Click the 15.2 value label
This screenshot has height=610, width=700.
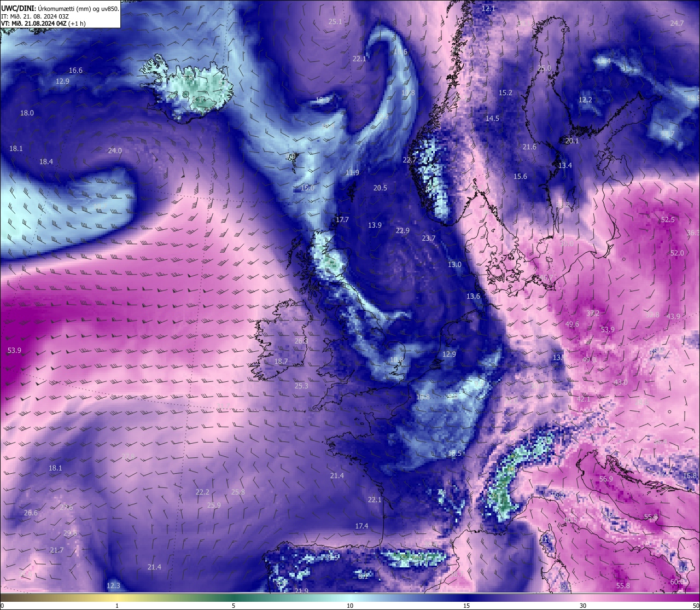click(x=505, y=93)
